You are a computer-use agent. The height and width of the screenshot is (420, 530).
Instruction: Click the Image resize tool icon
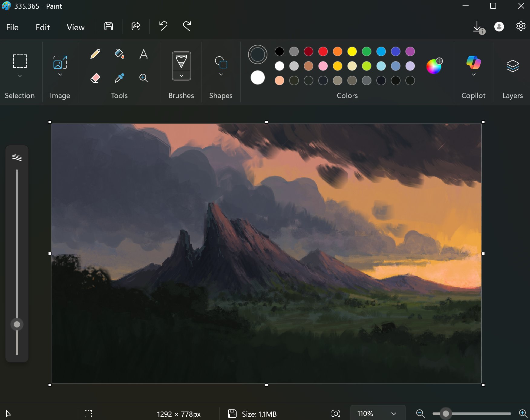(60, 62)
